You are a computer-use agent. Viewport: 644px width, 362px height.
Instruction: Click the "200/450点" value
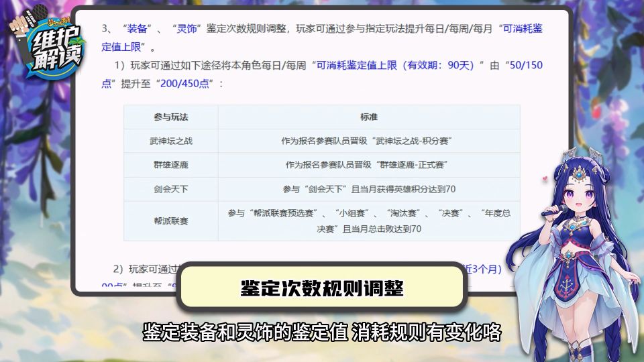point(185,84)
